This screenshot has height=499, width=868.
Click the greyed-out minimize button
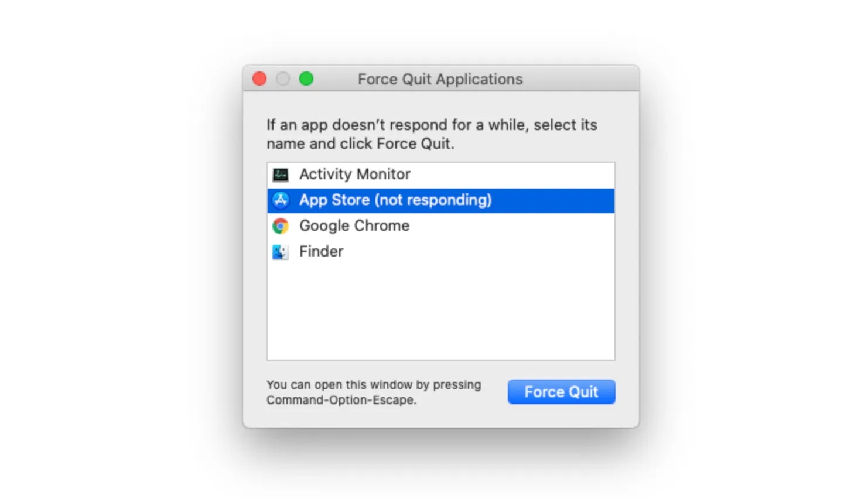283,79
